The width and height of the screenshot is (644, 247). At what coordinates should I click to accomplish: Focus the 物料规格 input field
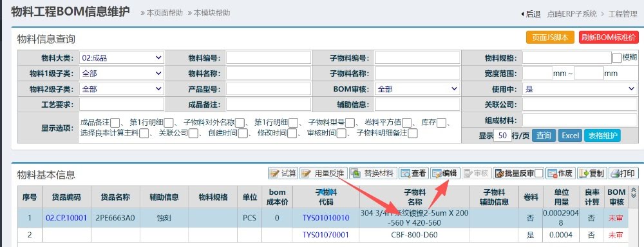point(567,58)
